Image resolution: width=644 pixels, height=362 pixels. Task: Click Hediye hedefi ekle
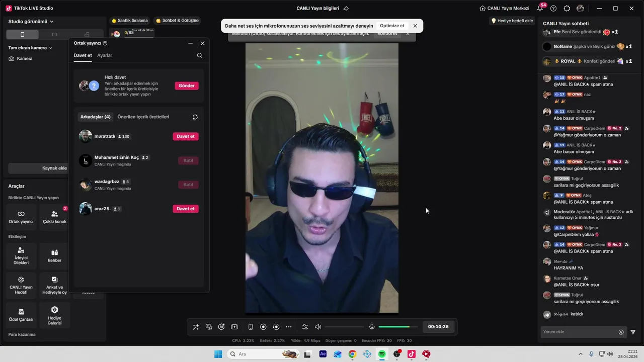pyautogui.click(x=512, y=21)
